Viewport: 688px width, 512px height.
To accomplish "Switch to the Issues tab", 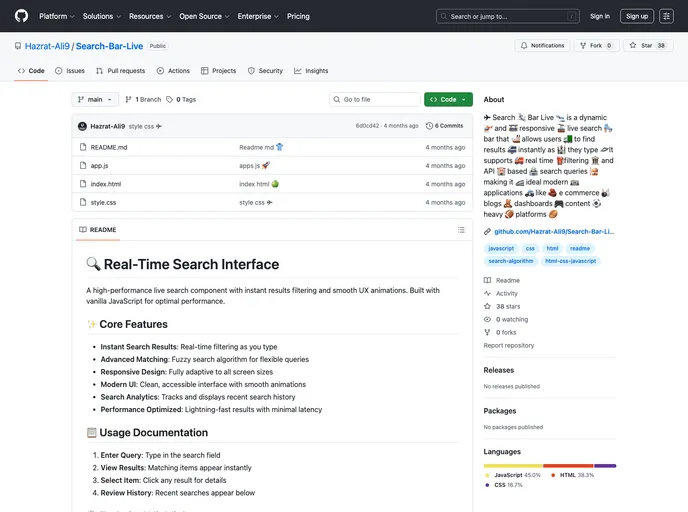I will (x=70, y=71).
